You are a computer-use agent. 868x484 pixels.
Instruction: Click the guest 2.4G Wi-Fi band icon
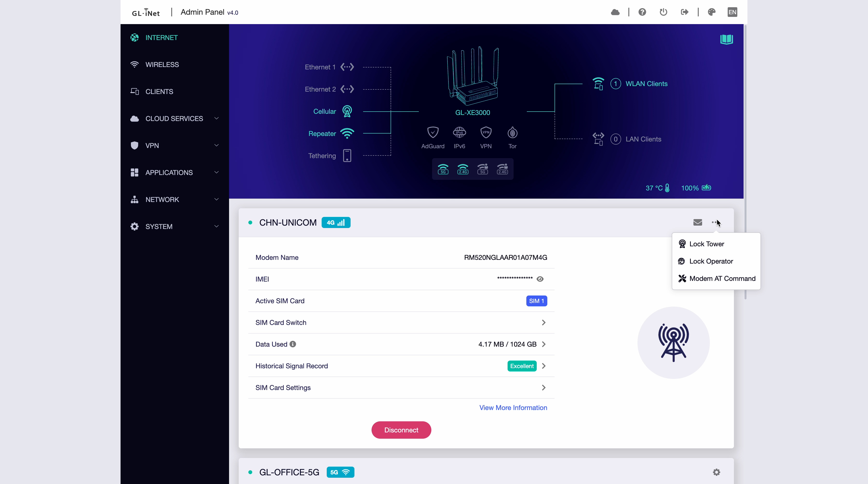click(x=502, y=169)
